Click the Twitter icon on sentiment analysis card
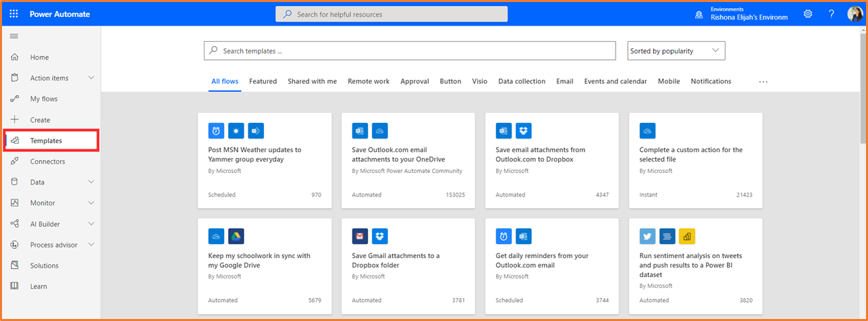This screenshot has width=868, height=321. point(648,236)
